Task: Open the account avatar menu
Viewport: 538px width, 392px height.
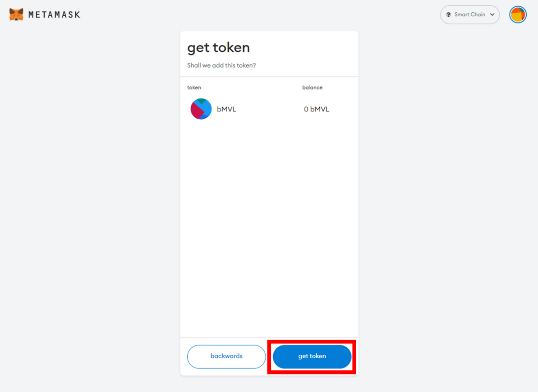Action: coord(518,15)
